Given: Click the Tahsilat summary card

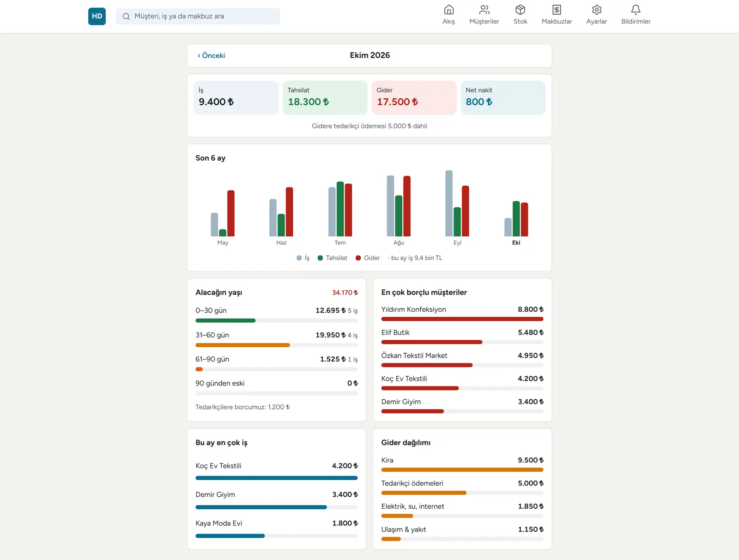Looking at the screenshot, I should click(x=325, y=97).
